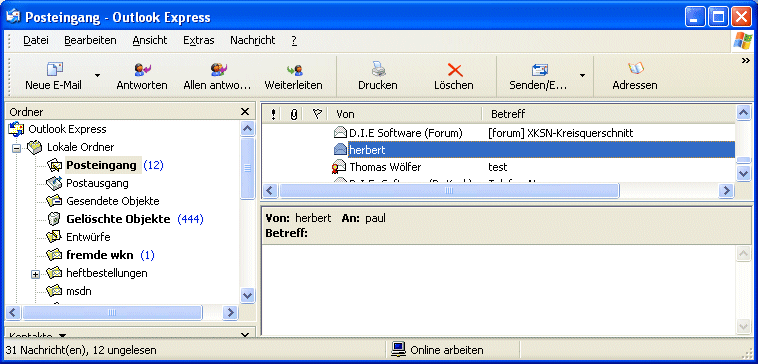Folder tree scroll up arrow
Viewport: 758px width, 364px height.
coord(247,129)
